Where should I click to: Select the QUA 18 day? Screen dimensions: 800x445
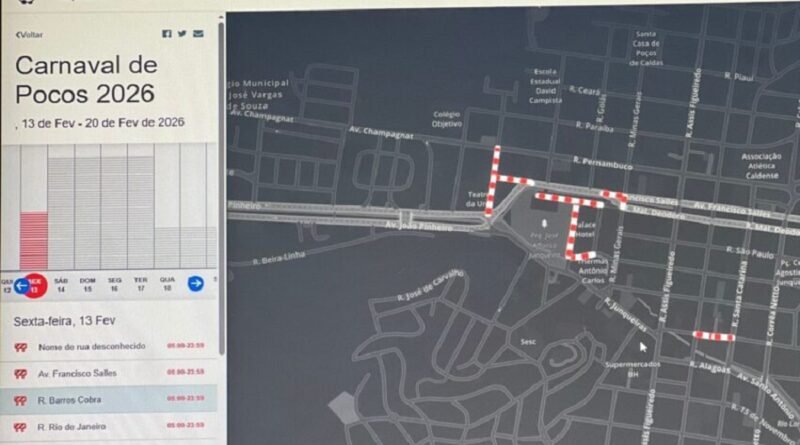click(167, 283)
